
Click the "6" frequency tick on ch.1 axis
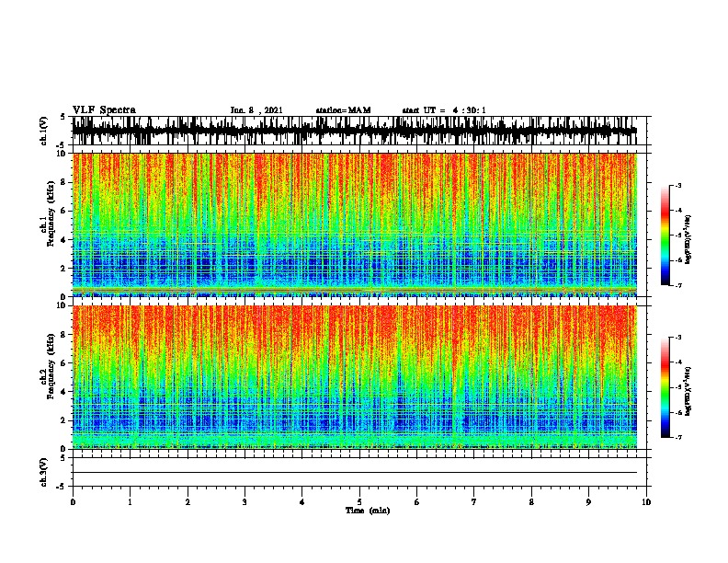(64, 212)
